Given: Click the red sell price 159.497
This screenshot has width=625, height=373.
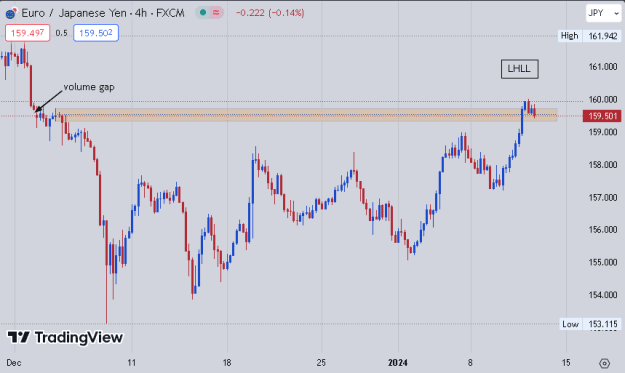Looking at the screenshot, I should pyautogui.click(x=28, y=33).
